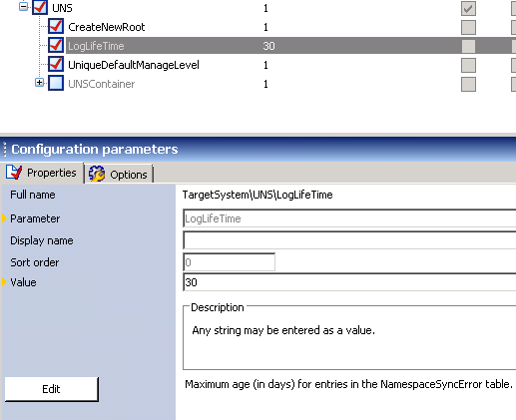Click the Value field containing 30
516x420 pixels.
coord(349,282)
